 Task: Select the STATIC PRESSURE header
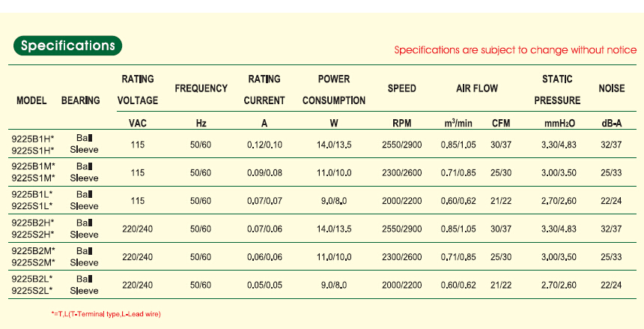click(x=556, y=90)
